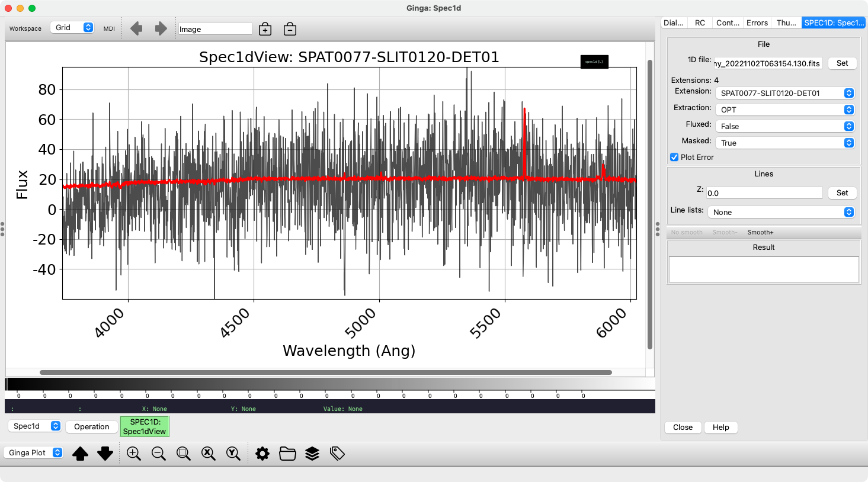
Task: Select No smooth option
Action: 687,233
